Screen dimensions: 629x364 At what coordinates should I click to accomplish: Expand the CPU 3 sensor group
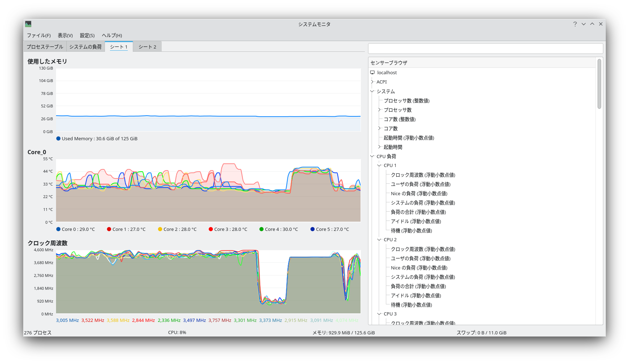(x=379, y=314)
